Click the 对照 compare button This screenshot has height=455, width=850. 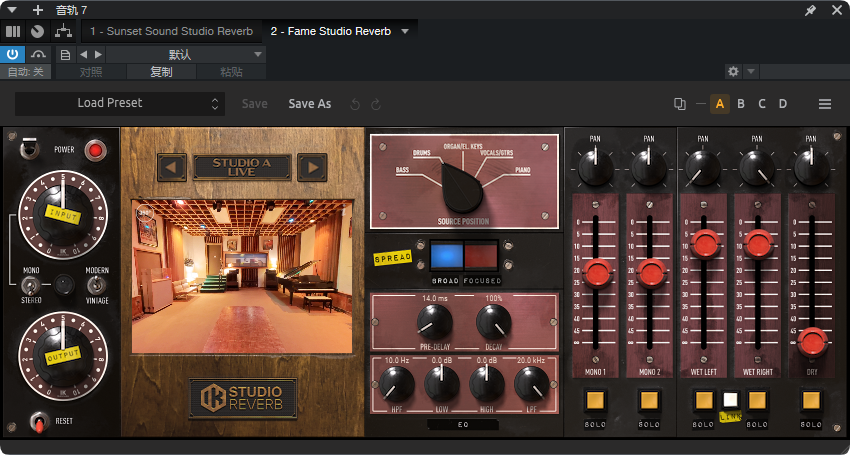point(91,72)
